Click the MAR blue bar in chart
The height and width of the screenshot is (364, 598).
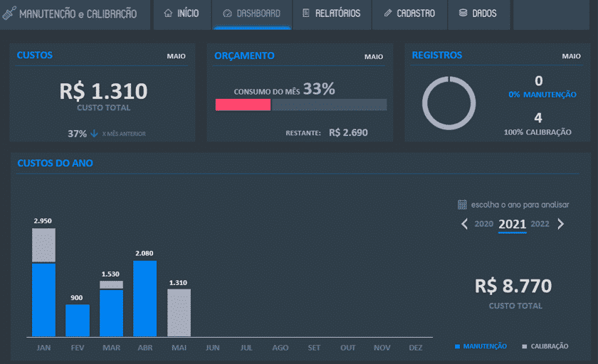pyautogui.click(x=111, y=313)
